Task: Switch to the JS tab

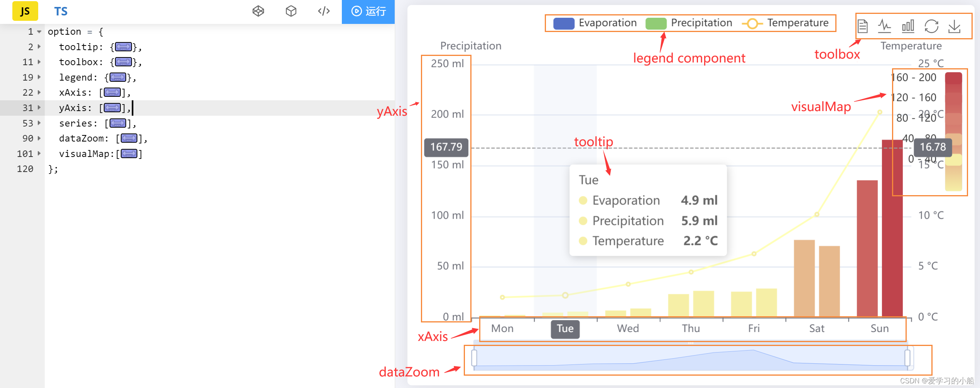Action: coord(25,11)
